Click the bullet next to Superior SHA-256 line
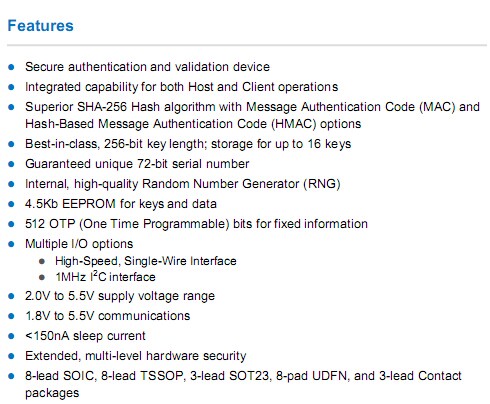 pyautogui.click(x=11, y=107)
